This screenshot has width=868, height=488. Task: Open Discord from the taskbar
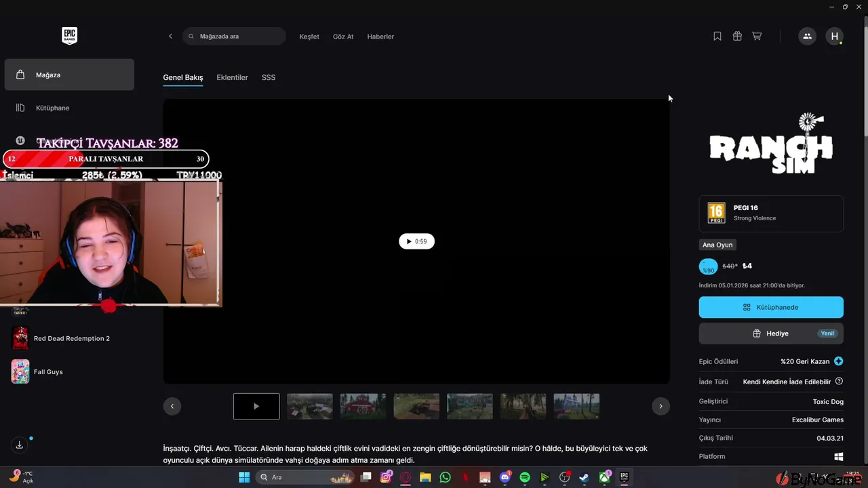coord(505,477)
